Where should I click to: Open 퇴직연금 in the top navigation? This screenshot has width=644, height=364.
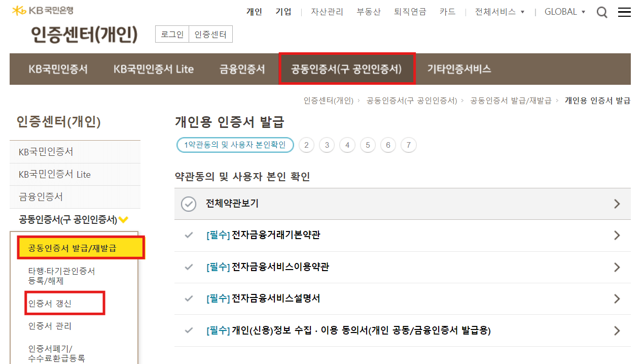pyautogui.click(x=410, y=12)
